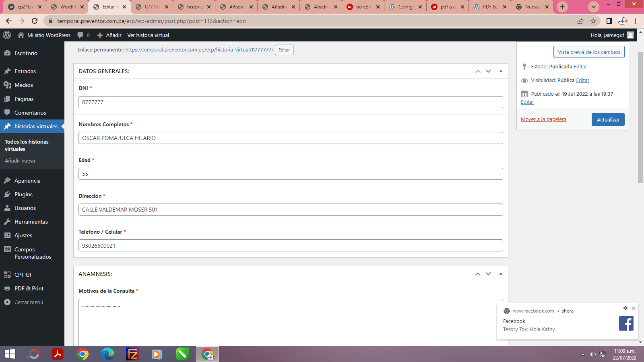
Task: Open Herramientas menu
Action: click(x=31, y=222)
